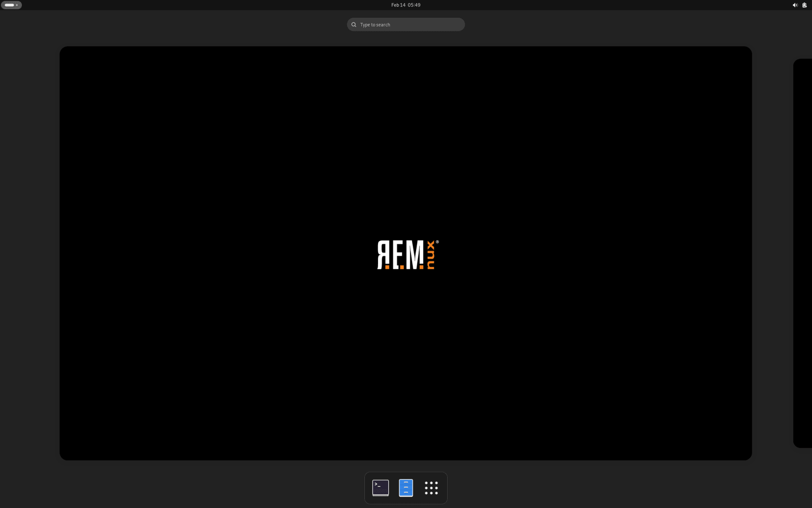
Task: Focus the Type to search field
Action: click(x=405, y=24)
